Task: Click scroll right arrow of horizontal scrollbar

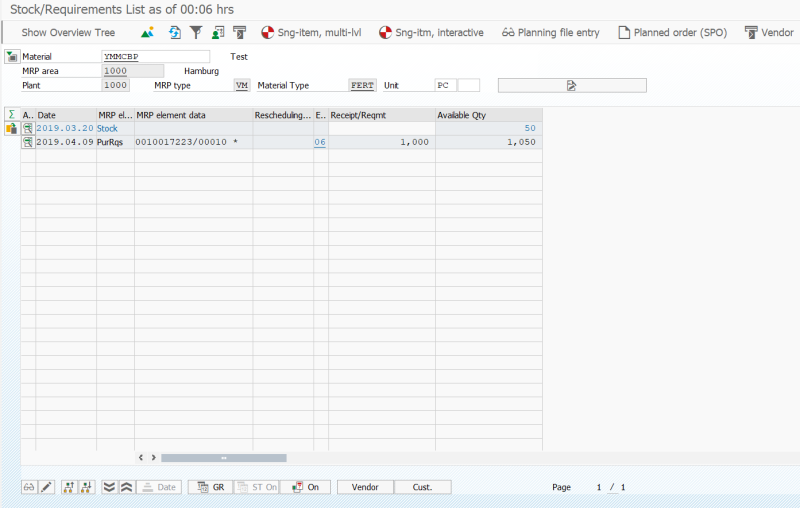Action: (153, 458)
